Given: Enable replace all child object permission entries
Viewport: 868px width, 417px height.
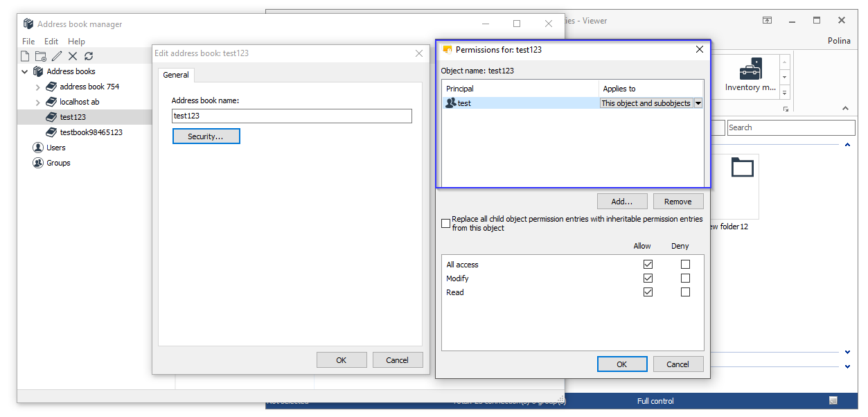Looking at the screenshot, I should click(445, 224).
